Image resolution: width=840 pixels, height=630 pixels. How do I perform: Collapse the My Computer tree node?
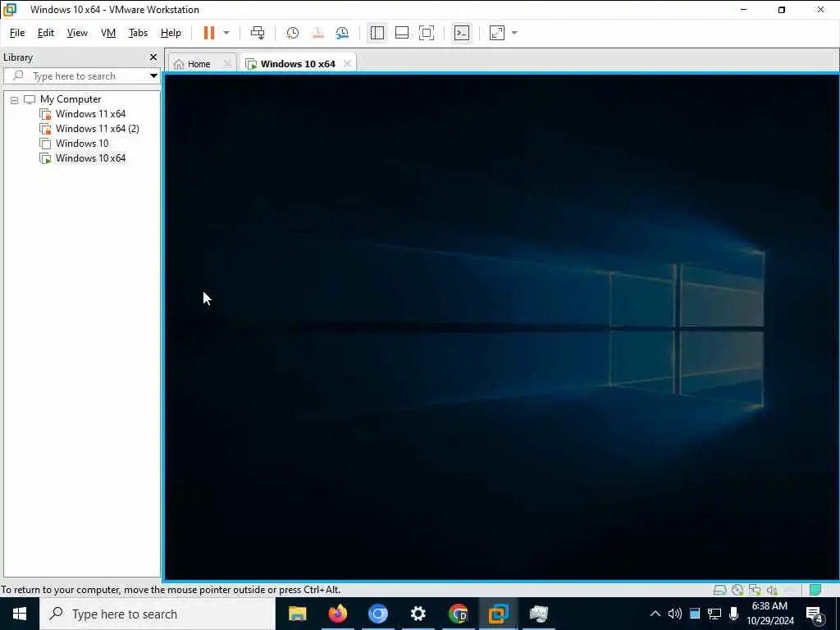tap(15, 99)
